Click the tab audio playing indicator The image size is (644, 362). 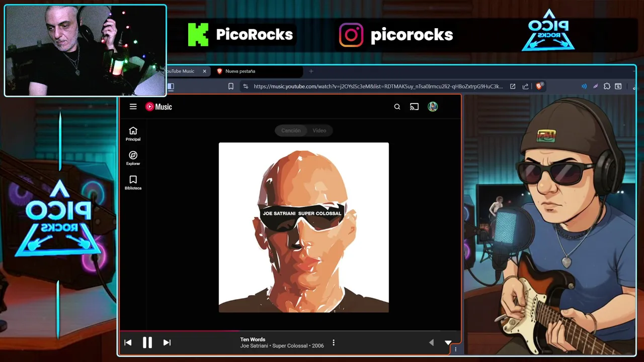tap(584, 86)
